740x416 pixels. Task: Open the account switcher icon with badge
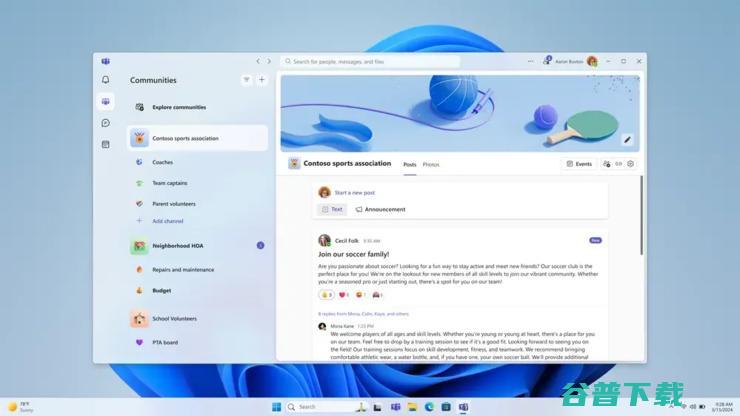[547, 61]
